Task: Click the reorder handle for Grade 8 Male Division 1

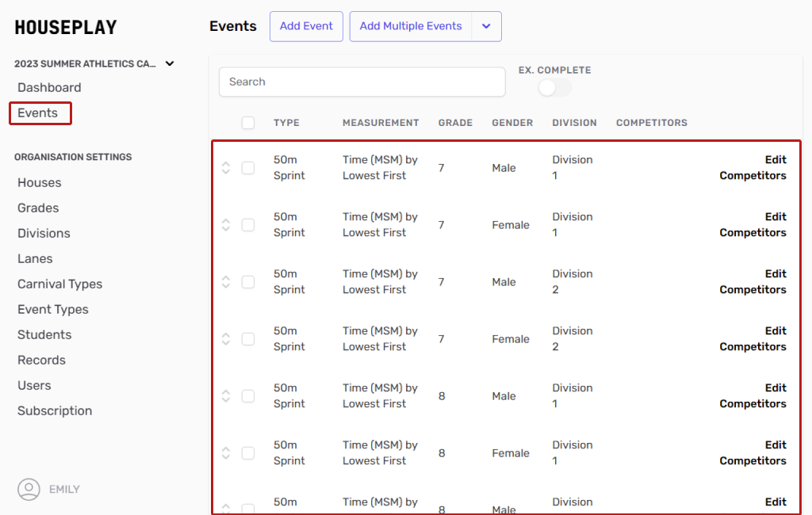Action: (226, 396)
